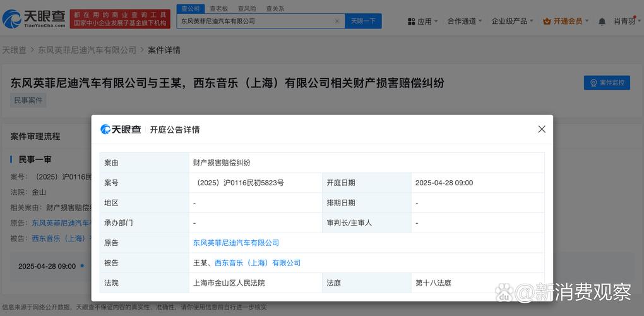Screen dimensions: 644x316
Task: Click the case title heading about 东风英菲尼迪
Action: pos(227,83)
